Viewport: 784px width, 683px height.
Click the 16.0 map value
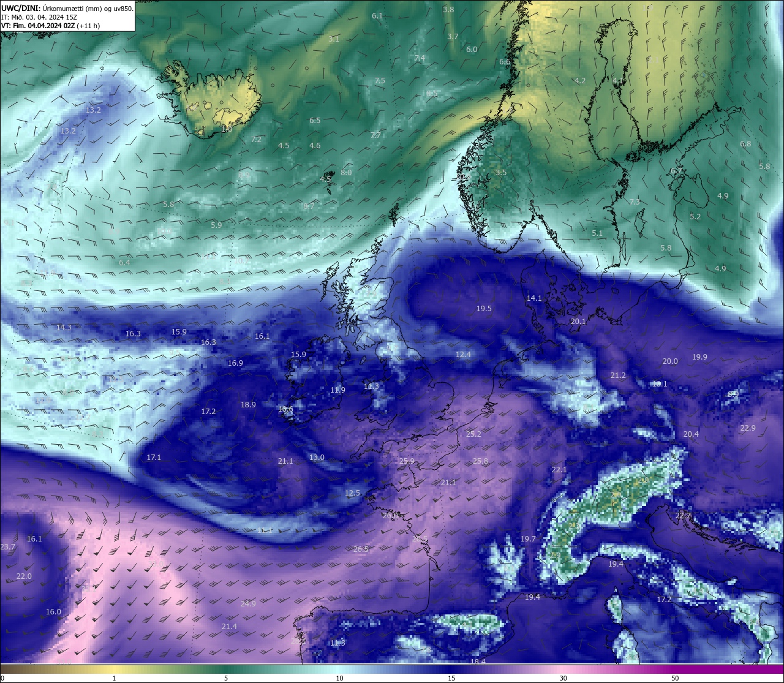(53, 611)
